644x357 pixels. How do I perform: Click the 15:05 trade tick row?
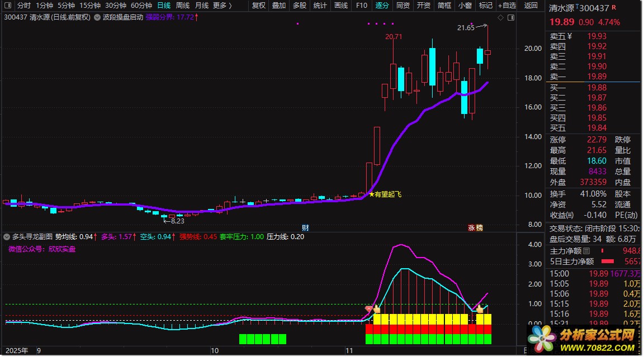coord(594,284)
